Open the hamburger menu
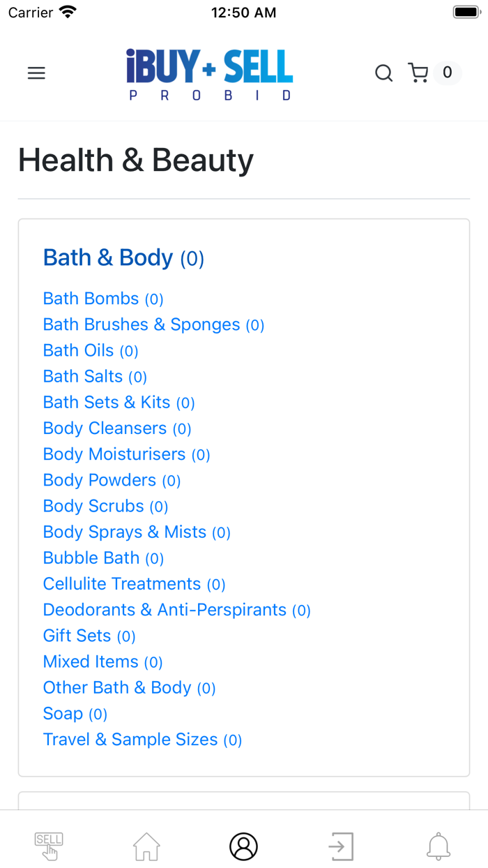 [x=36, y=73]
